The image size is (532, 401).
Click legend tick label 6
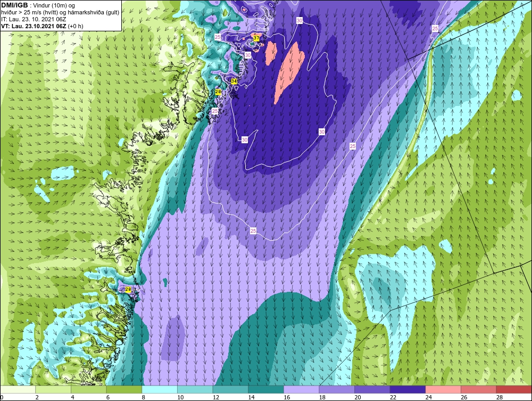[108, 397]
